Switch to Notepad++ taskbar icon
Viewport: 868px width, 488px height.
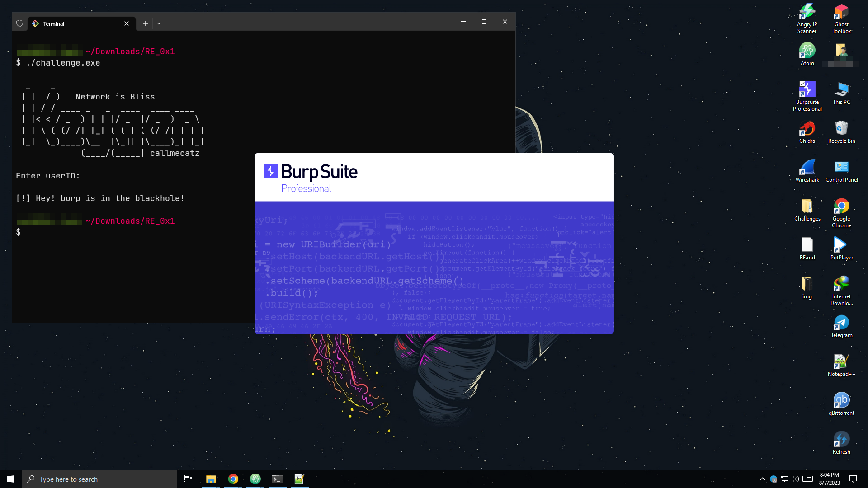tap(299, 479)
